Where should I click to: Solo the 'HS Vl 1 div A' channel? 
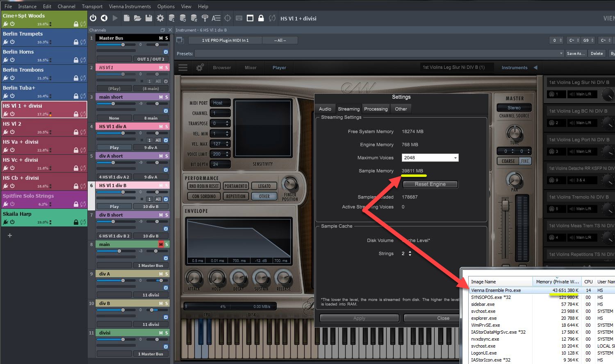coord(166,127)
